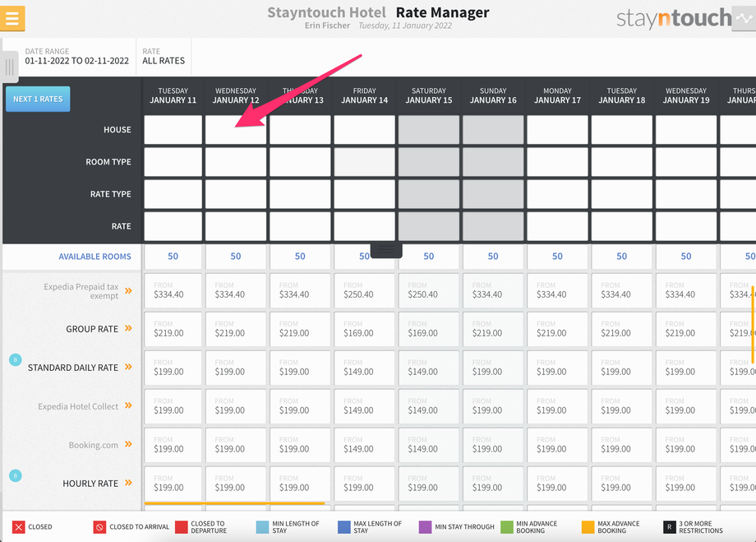The image size is (756, 542).
Task: Click the B badge beside Standard Daily Rate
Action: tap(16, 359)
